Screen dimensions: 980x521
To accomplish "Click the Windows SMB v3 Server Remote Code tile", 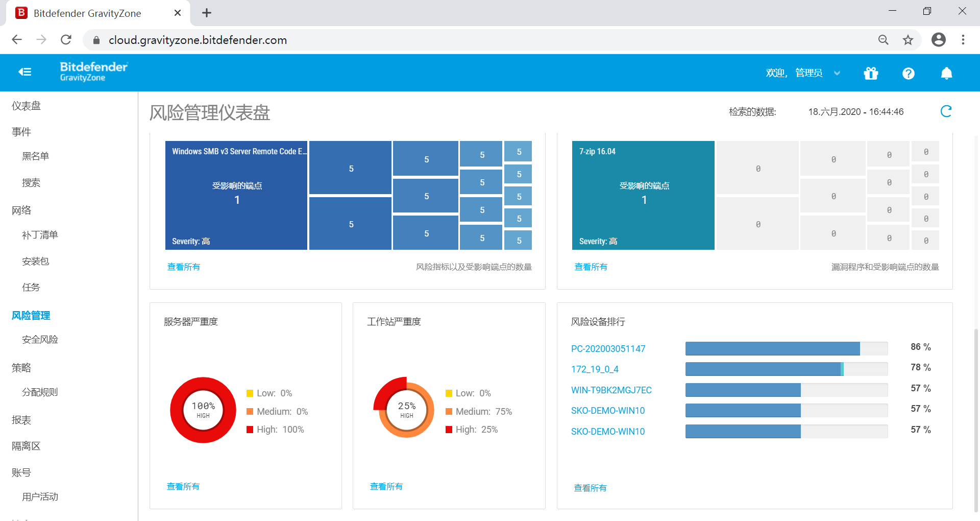I will 236,195.
